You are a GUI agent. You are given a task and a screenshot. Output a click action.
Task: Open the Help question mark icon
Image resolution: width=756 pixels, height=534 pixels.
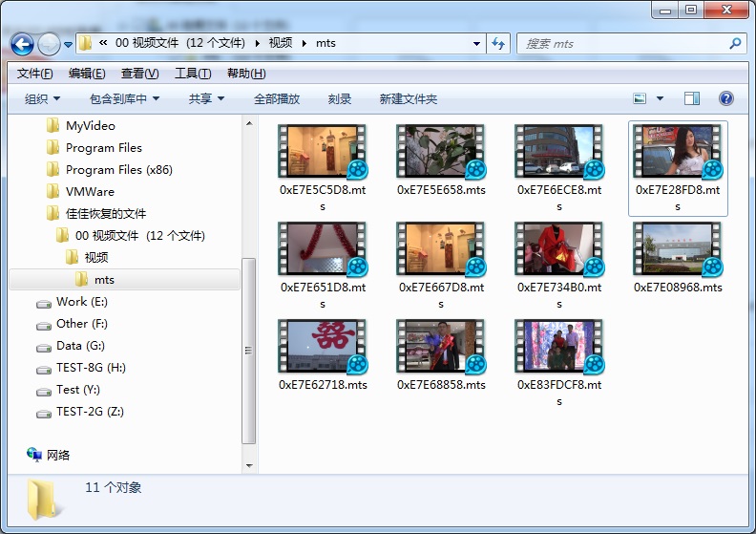[x=725, y=98]
